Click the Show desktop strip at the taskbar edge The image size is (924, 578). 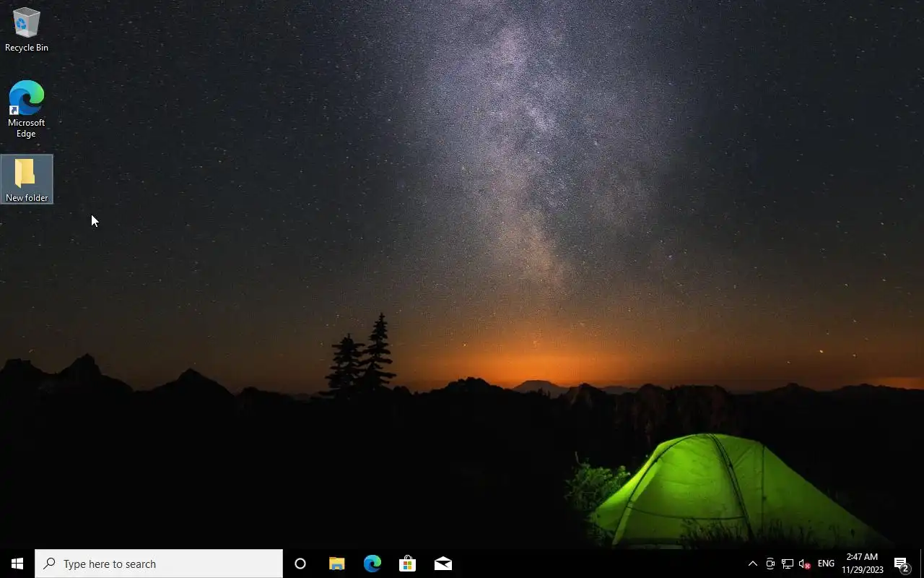[922, 564]
